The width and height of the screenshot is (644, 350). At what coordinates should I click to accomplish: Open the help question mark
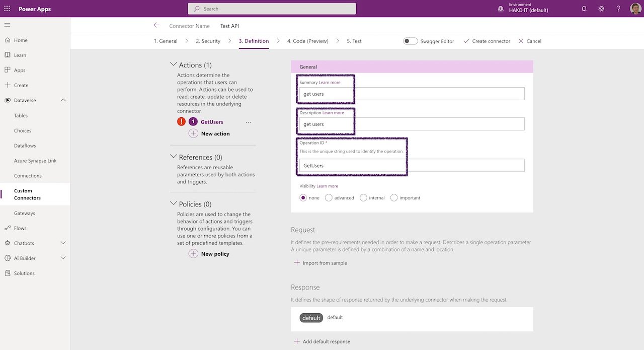click(618, 9)
